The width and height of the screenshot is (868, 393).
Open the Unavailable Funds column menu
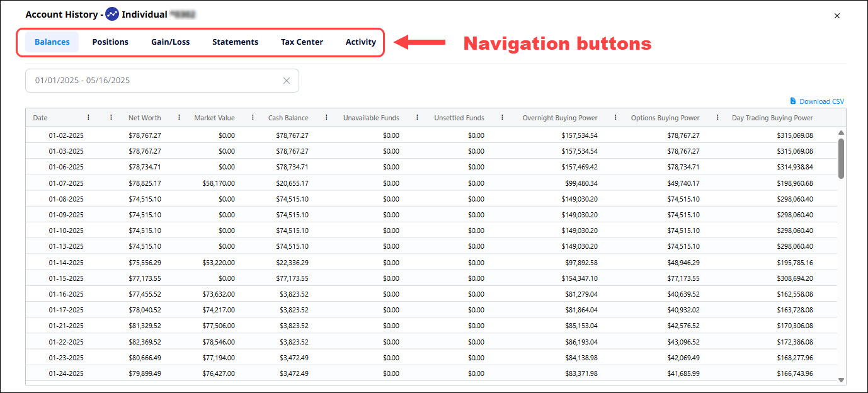click(417, 117)
